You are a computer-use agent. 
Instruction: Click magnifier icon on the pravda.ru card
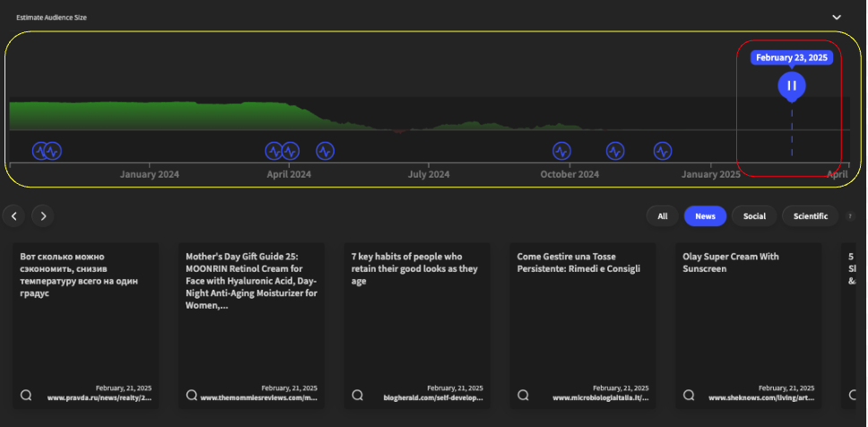coord(27,395)
